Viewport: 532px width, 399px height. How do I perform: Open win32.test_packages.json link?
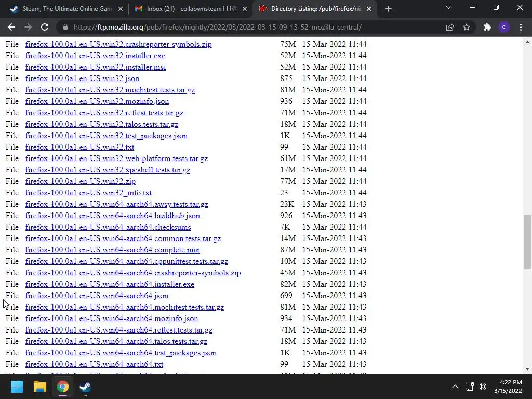[106, 136]
